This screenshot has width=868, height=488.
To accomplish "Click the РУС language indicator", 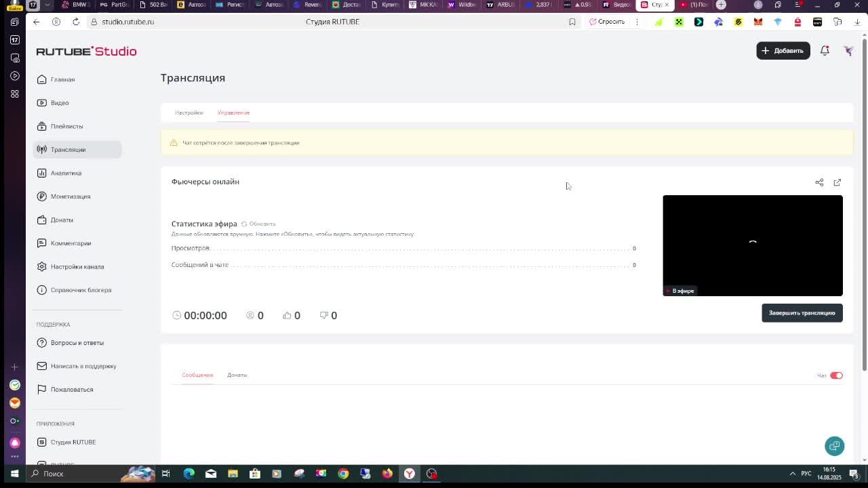I will pyautogui.click(x=806, y=474).
